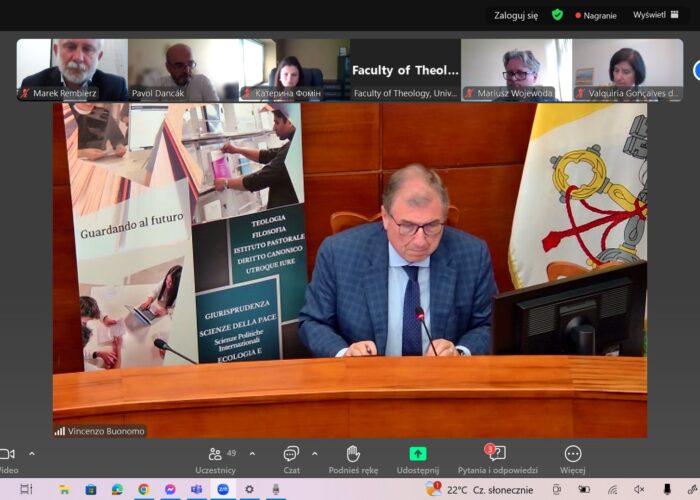Open the Więcej more options menu

point(573,459)
